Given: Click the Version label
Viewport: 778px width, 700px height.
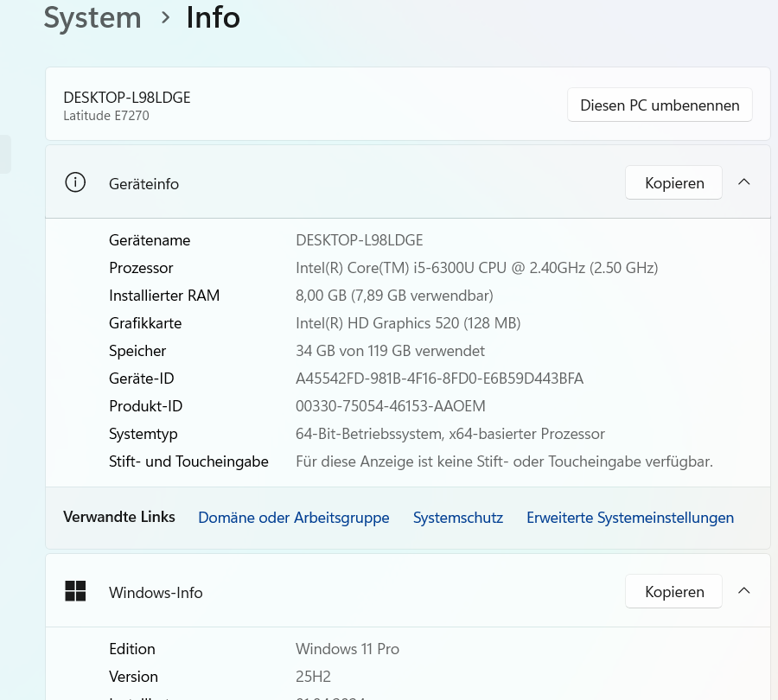Looking at the screenshot, I should (133, 677).
